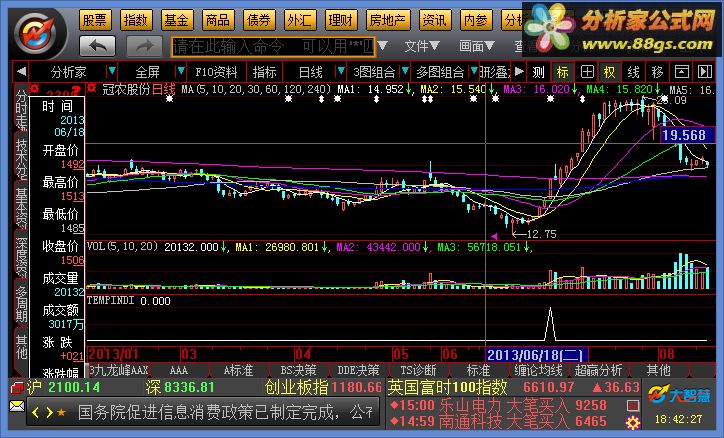Viewport: 724px width, 438px height.
Task: Expand the 全屏 dropdown arrow
Action: coord(181,71)
